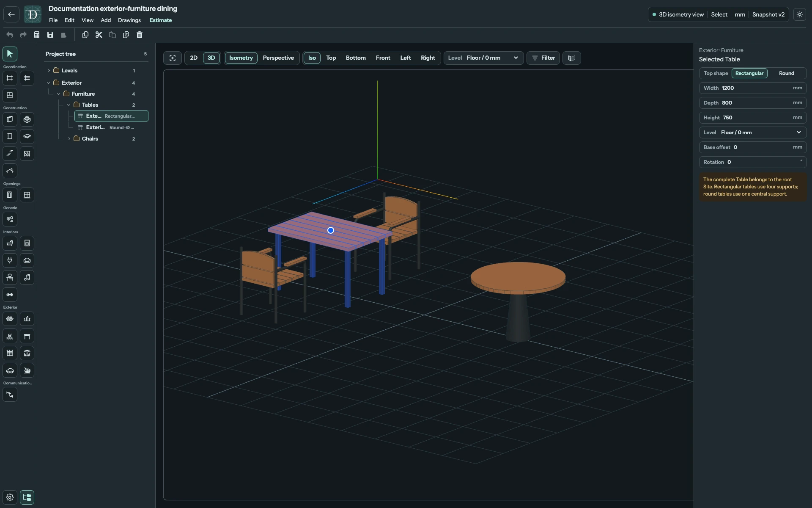Go back using the arrow button
The image size is (812, 508).
pos(11,14)
